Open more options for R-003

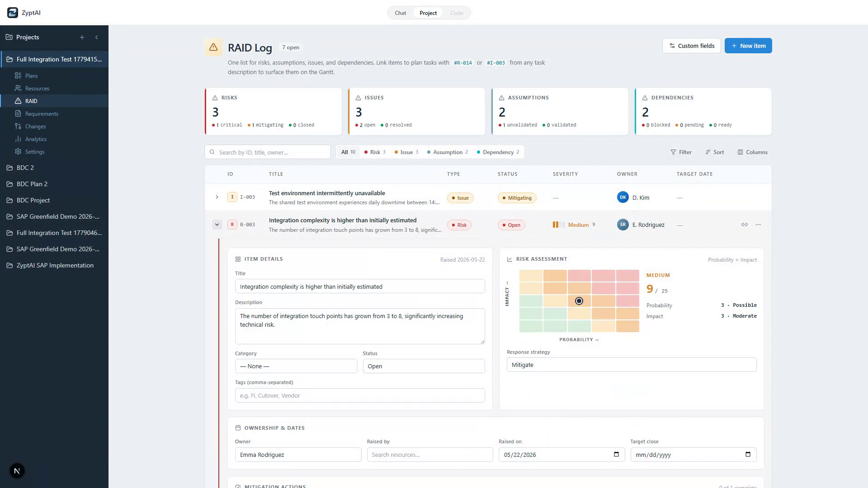click(758, 225)
